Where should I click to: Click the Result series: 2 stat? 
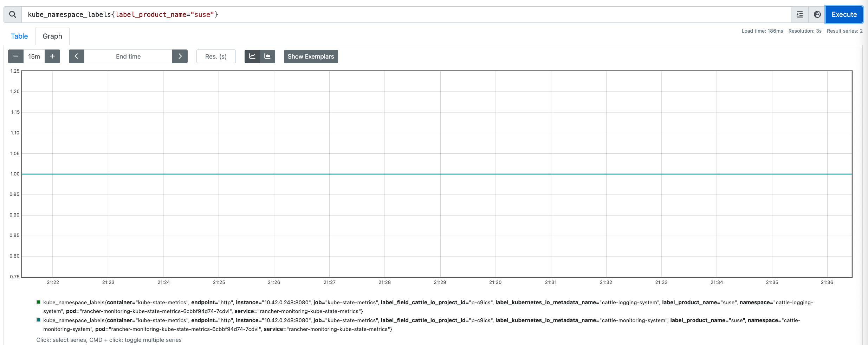(844, 31)
